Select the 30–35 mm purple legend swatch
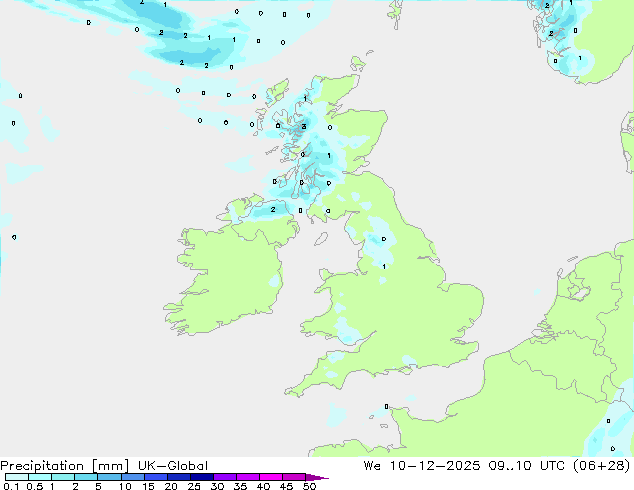The width and height of the screenshot is (634, 490). [224, 477]
